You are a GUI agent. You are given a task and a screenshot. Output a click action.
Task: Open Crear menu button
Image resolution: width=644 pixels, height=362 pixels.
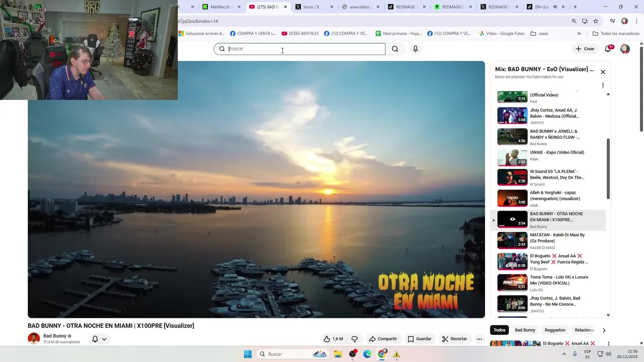click(x=585, y=49)
